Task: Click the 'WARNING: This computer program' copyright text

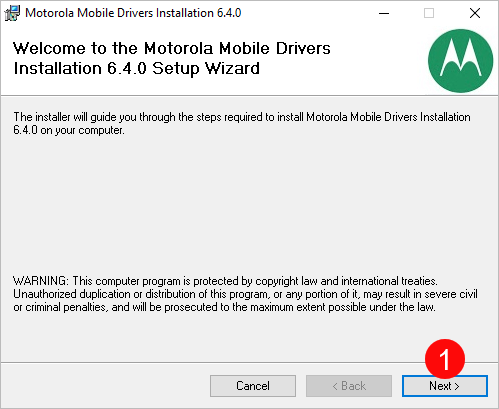Action: tap(245, 294)
